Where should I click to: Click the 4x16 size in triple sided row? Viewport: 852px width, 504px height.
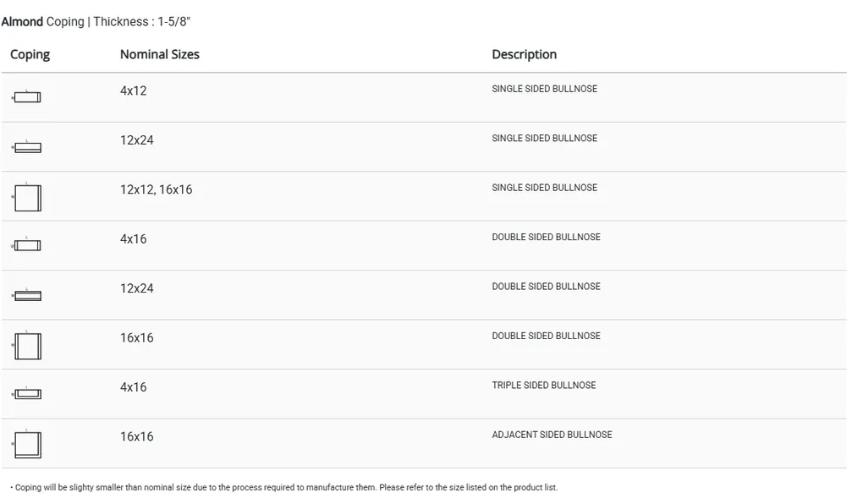pyautogui.click(x=133, y=387)
